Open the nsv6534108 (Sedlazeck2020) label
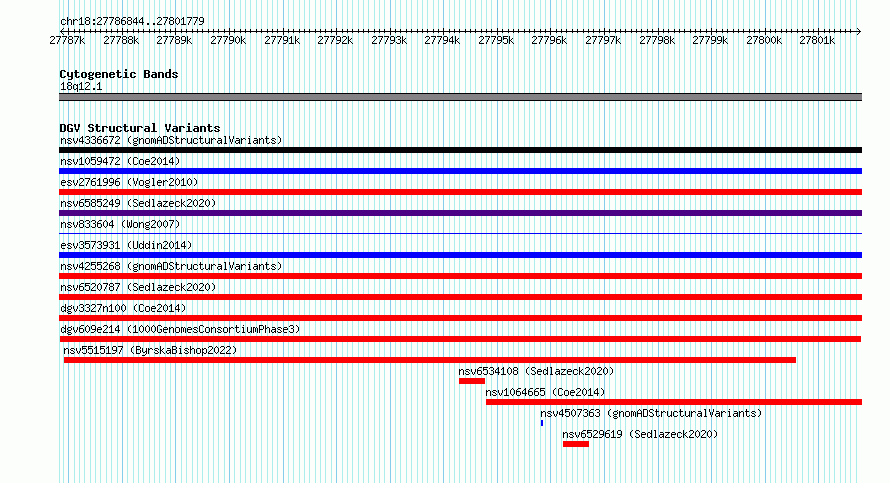The width and height of the screenshot is (890, 483). 536,372
